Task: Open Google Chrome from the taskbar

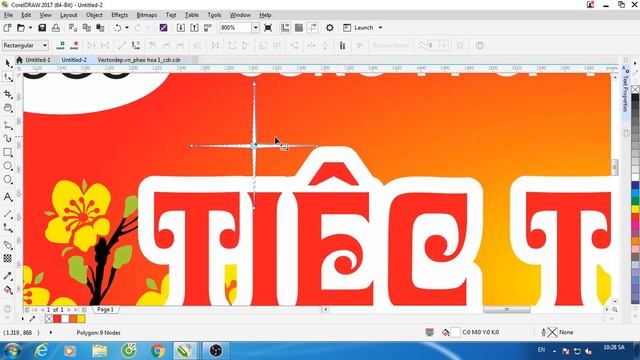Action: coord(158,351)
